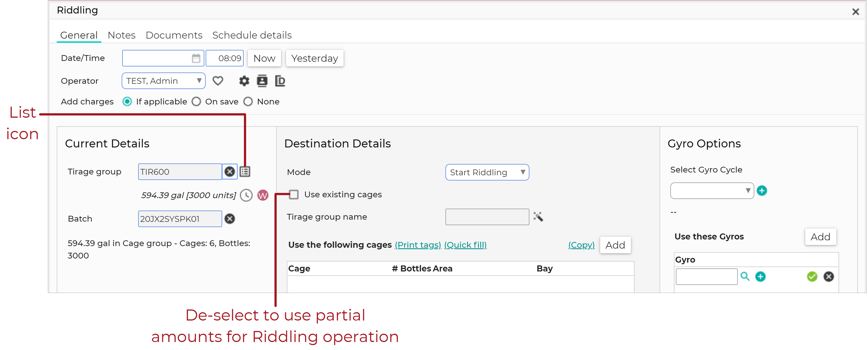The width and height of the screenshot is (868, 350).
Task: Open the Tirage group list icon
Action: pyautogui.click(x=245, y=172)
